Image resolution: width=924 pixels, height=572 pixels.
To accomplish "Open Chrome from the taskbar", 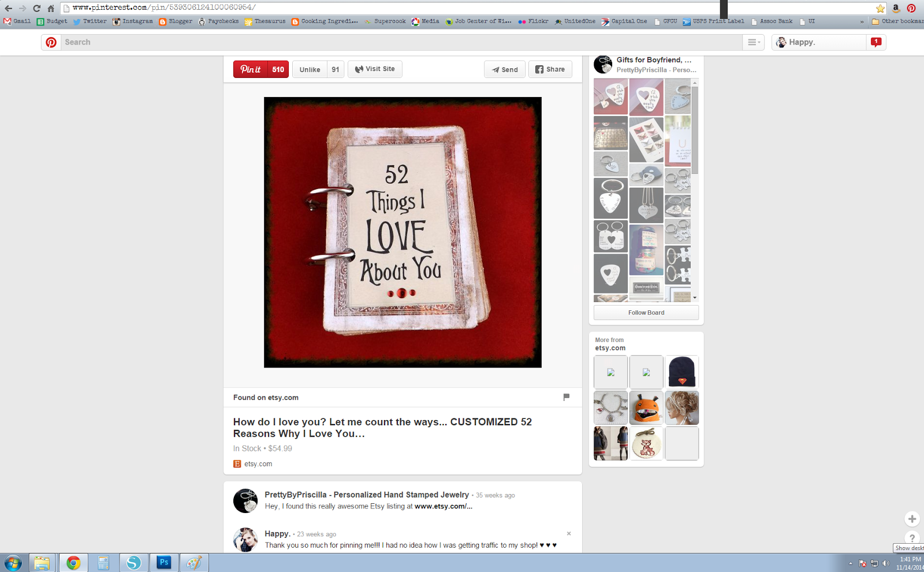I will (73, 563).
